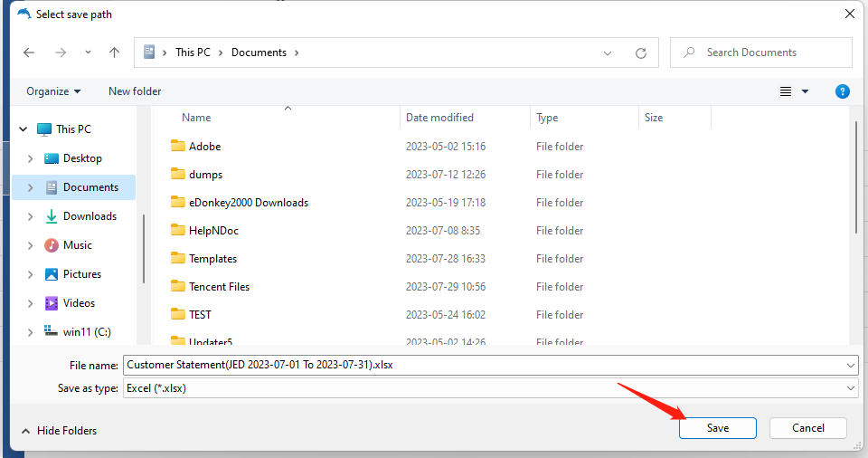This screenshot has height=458, width=868.
Task: Click the file list vertical scrollbar
Action: click(x=855, y=181)
